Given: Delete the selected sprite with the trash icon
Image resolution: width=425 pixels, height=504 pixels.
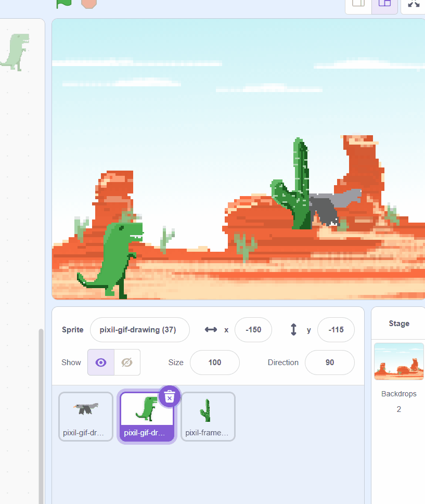Looking at the screenshot, I should 170,397.
